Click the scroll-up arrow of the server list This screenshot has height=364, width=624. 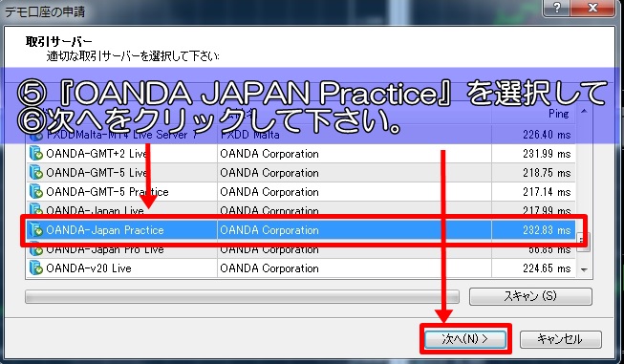[x=584, y=111]
